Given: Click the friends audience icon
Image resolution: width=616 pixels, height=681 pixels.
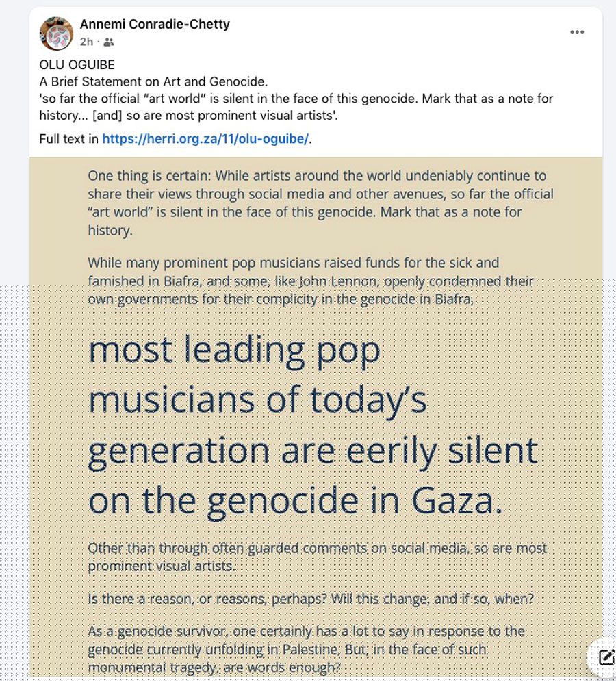Looking at the screenshot, I should point(109,42).
